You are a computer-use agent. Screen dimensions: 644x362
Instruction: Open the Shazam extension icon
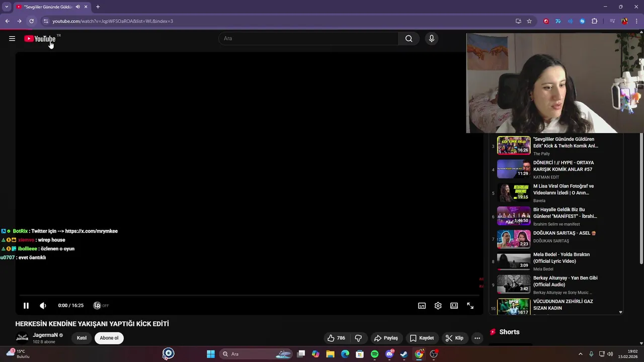coord(582,21)
